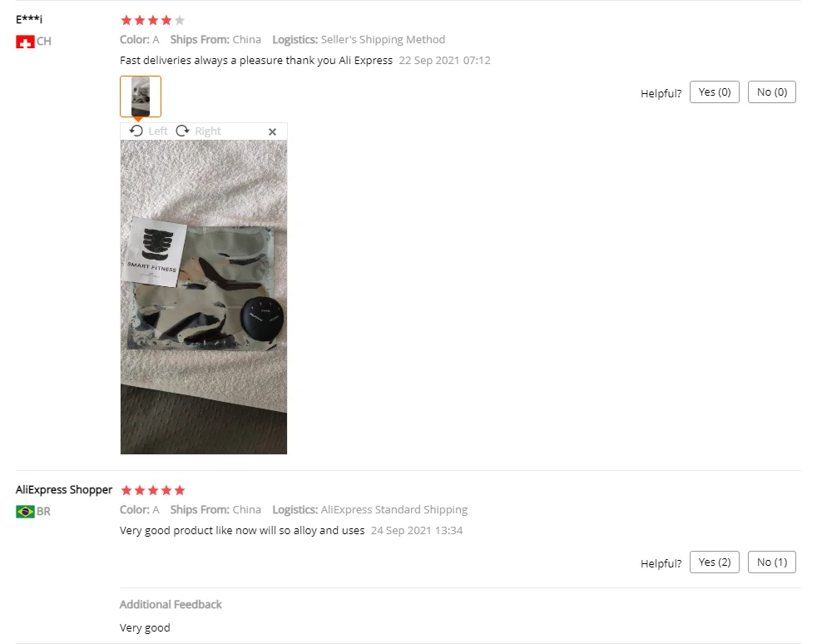Click Yes (2) on the Brazil review

(x=715, y=562)
